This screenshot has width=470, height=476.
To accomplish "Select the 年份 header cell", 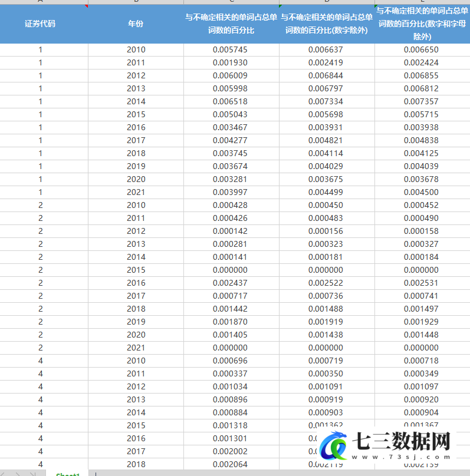I will coord(136,24).
